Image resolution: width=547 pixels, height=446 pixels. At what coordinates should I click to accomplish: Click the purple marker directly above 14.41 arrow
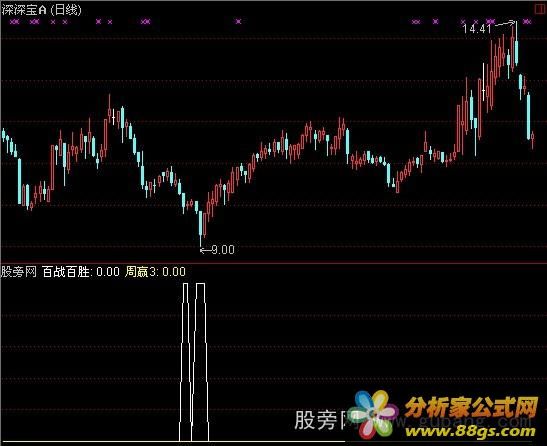[490, 22]
